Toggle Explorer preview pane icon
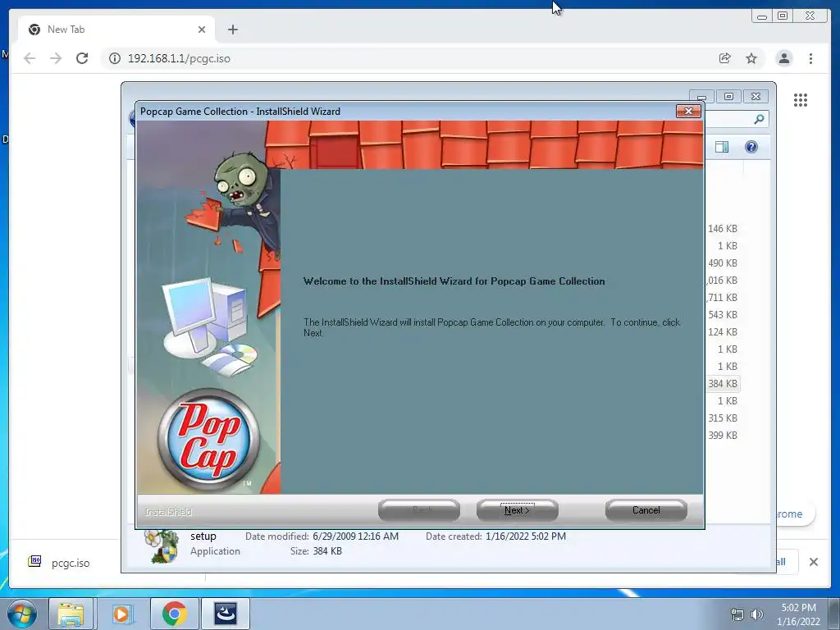 coord(722,147)
